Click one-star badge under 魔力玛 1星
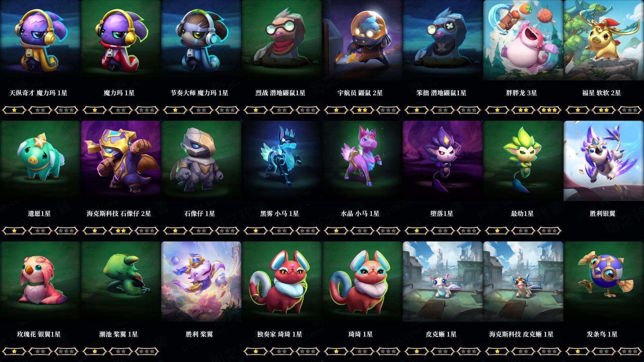Image resolution: width=644 pixels, height=362 pixels. coord(95,110)
